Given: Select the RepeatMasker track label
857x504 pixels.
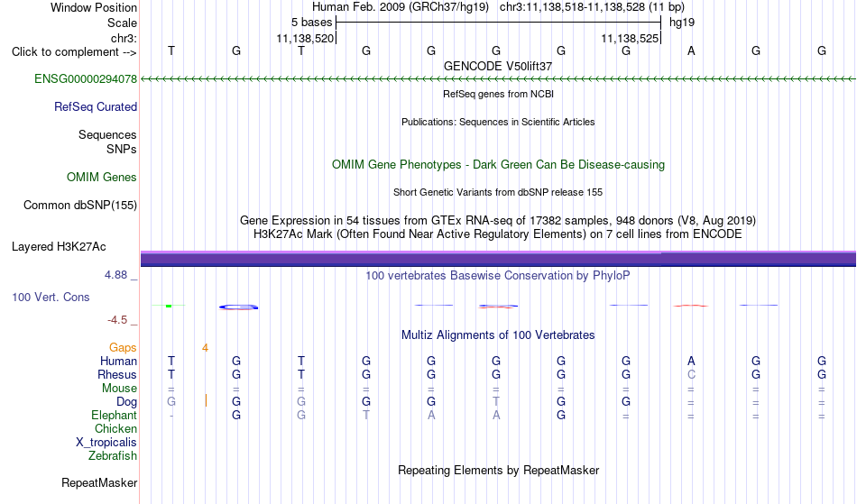Looking at the screenshot, I should pyautogui.click(x=99, y=482).
